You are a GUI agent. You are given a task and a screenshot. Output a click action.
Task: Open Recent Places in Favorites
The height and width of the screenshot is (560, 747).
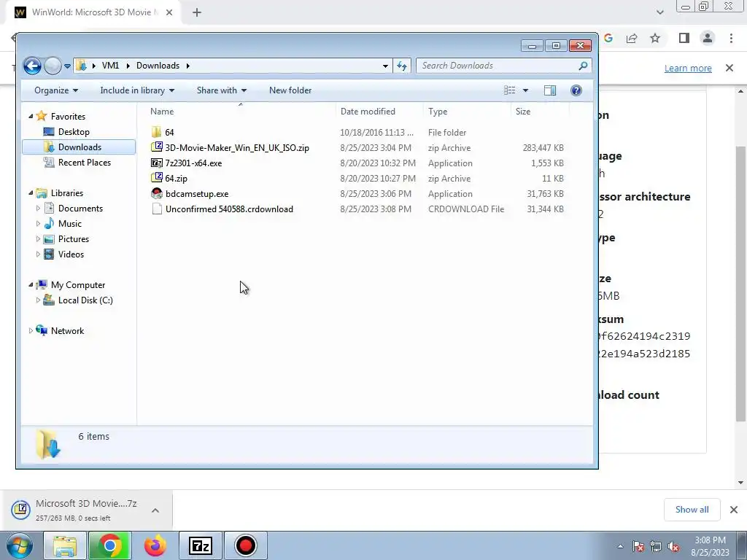[x=85, y=163]
